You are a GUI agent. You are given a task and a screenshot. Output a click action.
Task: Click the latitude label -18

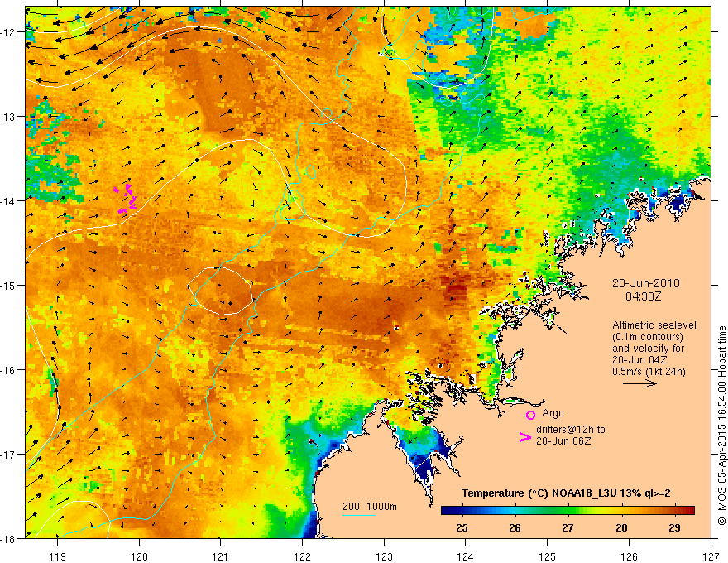[x=9, y=539]
